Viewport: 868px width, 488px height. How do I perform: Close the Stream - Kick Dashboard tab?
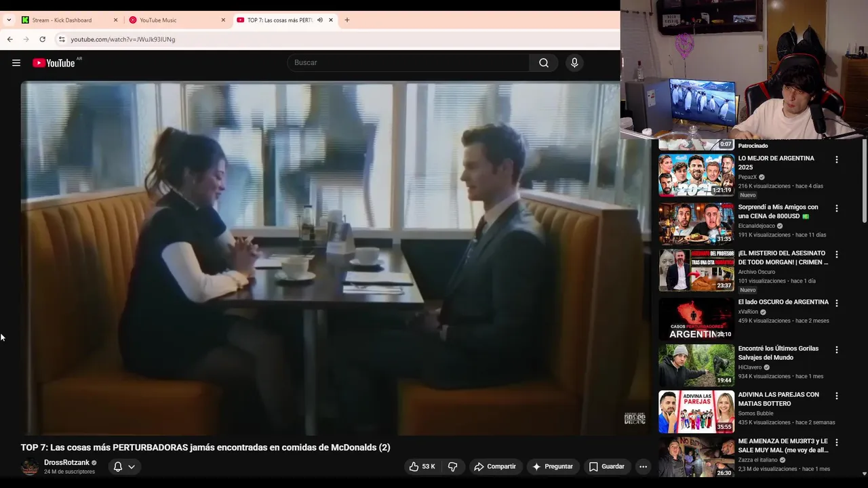click(115, 20)
